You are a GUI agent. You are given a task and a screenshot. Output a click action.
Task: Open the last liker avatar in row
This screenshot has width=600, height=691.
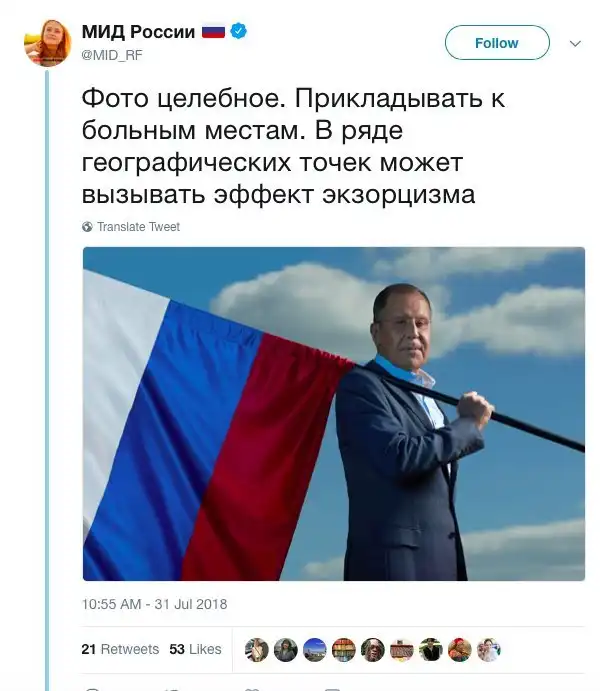pyautogui.click(x=489, y=649)
